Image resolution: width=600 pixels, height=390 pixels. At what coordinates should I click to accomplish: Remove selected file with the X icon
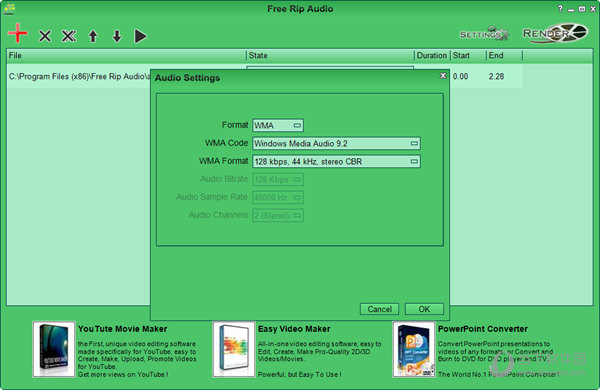pyautogui.click(x=45, y=36)
